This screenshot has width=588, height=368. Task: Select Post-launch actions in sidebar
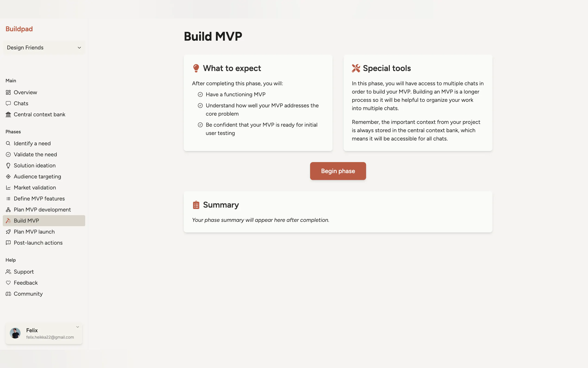point(38,243)
